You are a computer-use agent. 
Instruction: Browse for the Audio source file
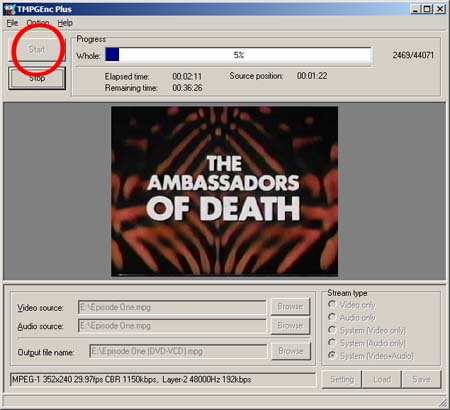pyautogui.click(x=290, y=325)
